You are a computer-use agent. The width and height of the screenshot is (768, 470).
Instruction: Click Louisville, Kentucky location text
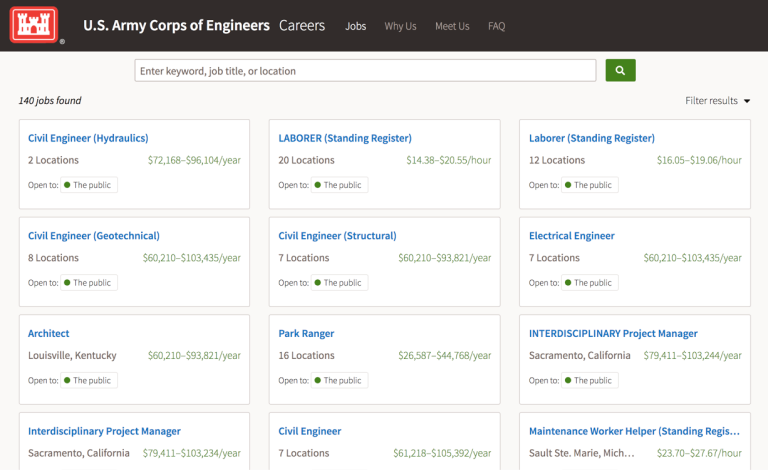click(72, 355)
